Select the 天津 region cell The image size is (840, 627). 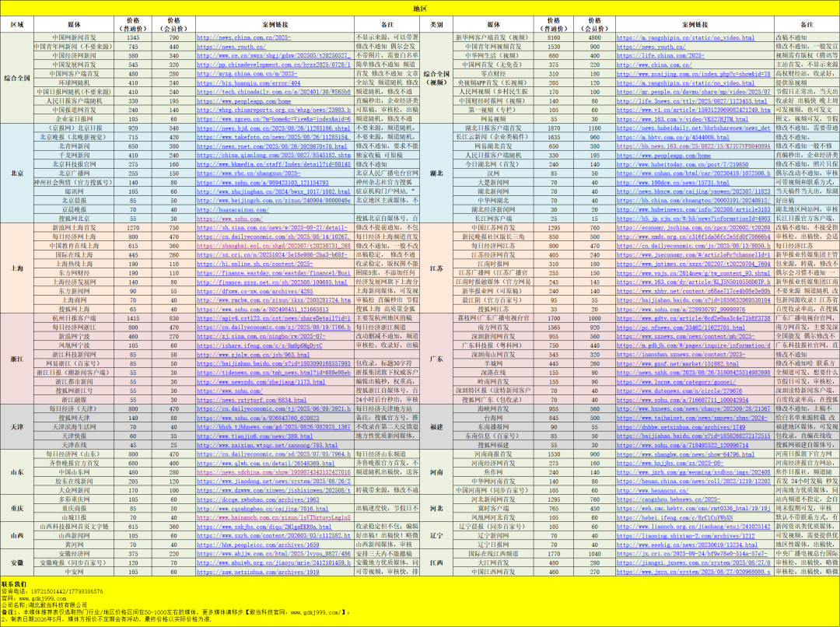(17, 427)
